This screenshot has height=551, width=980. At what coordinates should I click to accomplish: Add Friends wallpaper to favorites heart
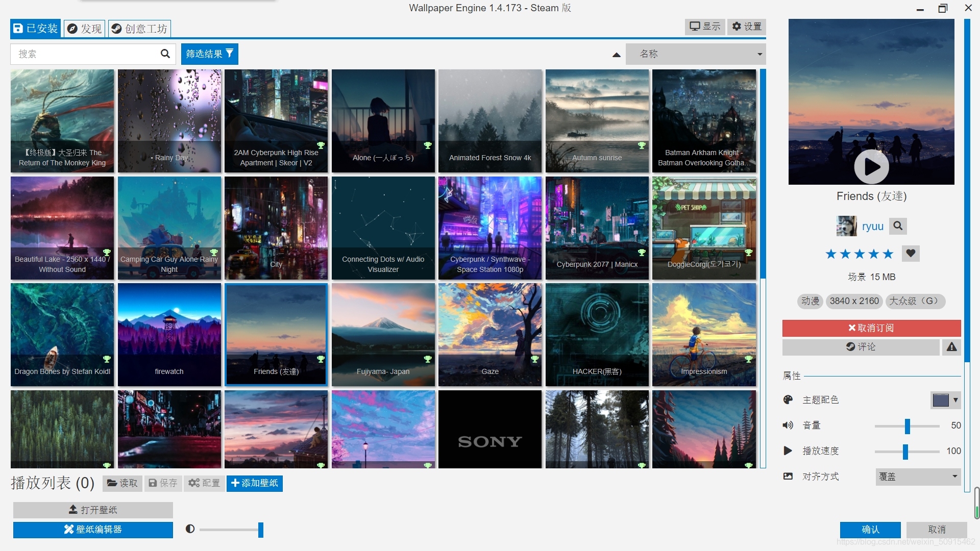click(911, 254)
